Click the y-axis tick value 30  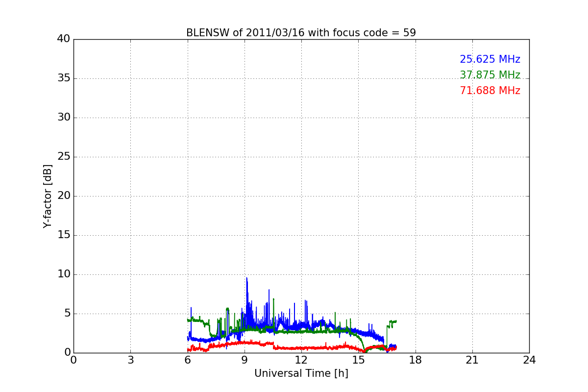point(64,118)
